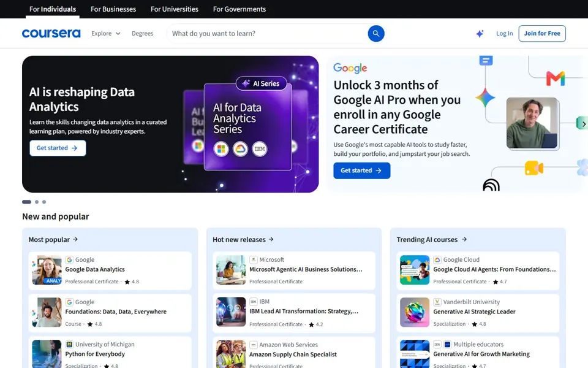Click the IBM provider icon in Hot new releases
Viewport: 588px width, 368px height.
point(254,302)
